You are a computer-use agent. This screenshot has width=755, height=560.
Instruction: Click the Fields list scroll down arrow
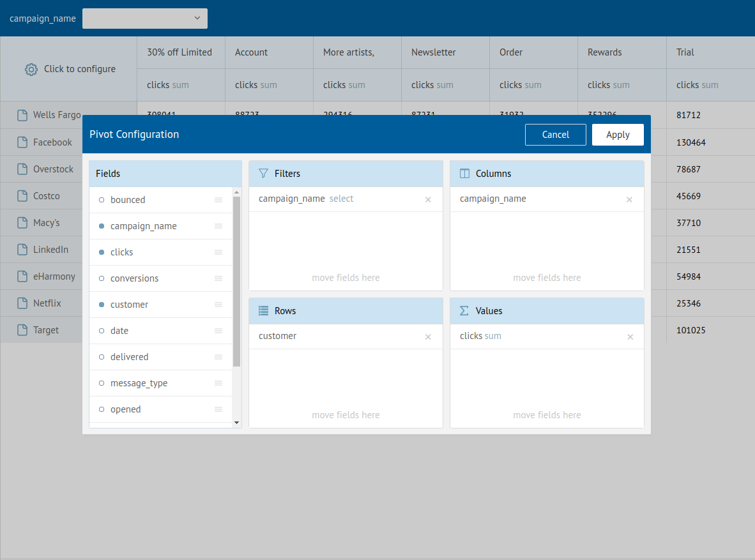tap(236, 423)
